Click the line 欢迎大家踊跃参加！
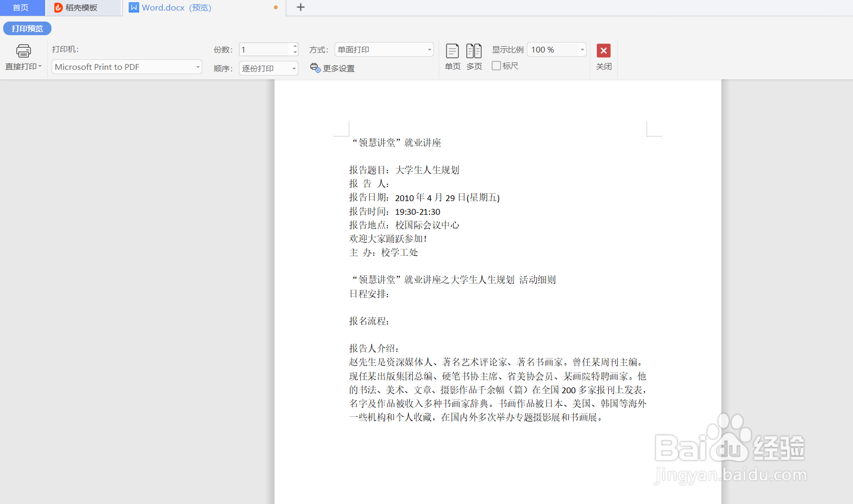 coord(388,238)
